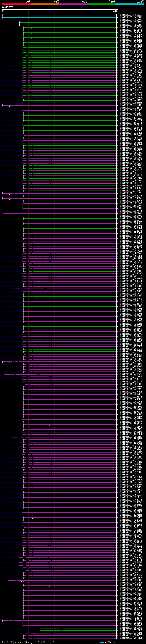Screen dimensions: 146x644
Task: Click label UniRef100_A9KCW5
Action: point(131,55)
